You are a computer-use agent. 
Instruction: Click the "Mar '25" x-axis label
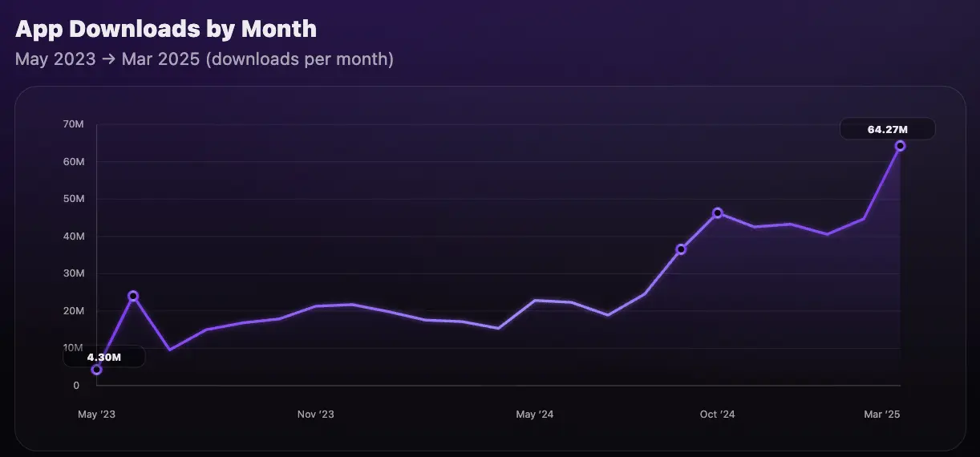[x=882, y=415]
